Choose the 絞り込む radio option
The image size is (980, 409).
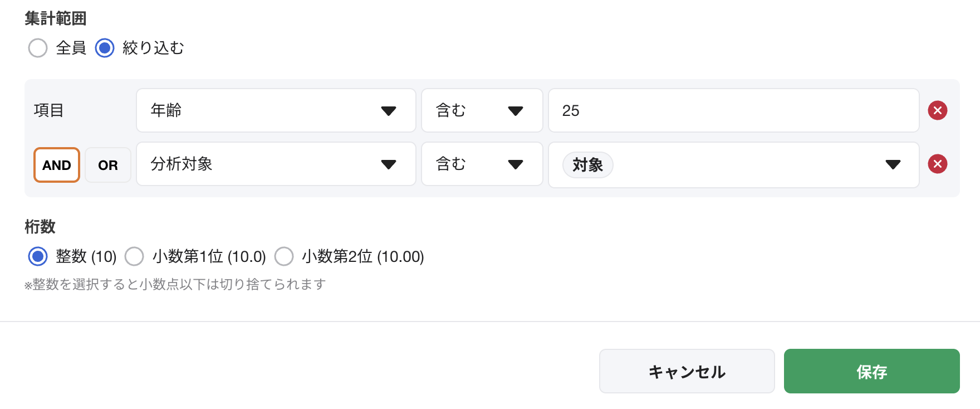point(105,48)
